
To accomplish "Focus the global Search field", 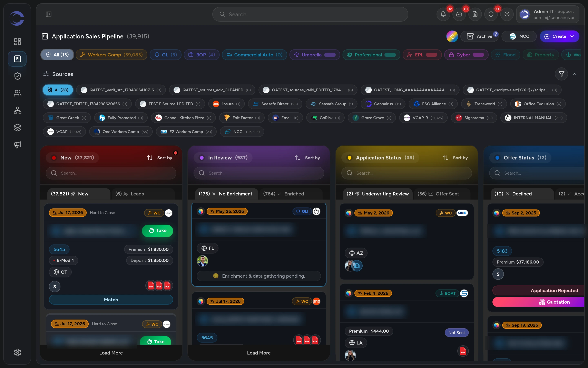I will pos(310,14).
